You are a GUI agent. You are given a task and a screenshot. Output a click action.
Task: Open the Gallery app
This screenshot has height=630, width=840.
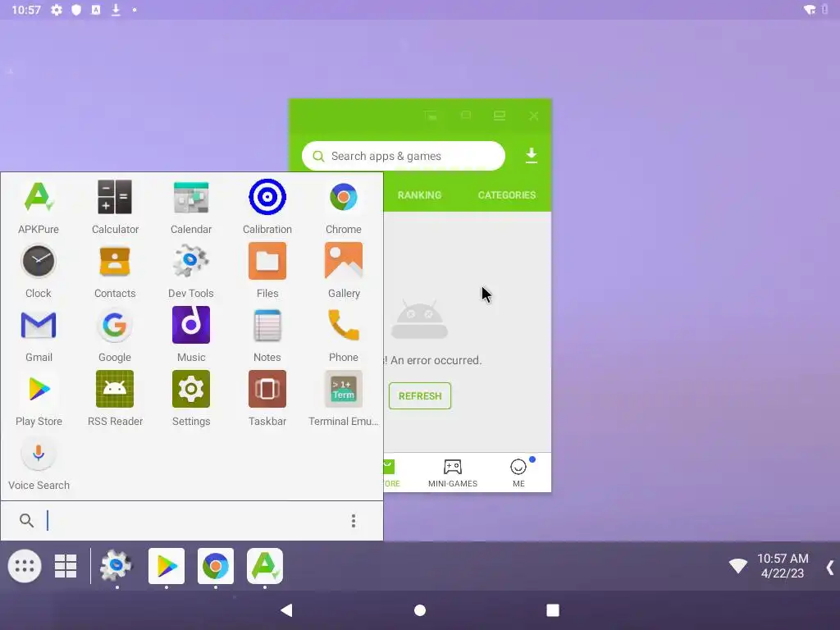(x=344, y=271)
